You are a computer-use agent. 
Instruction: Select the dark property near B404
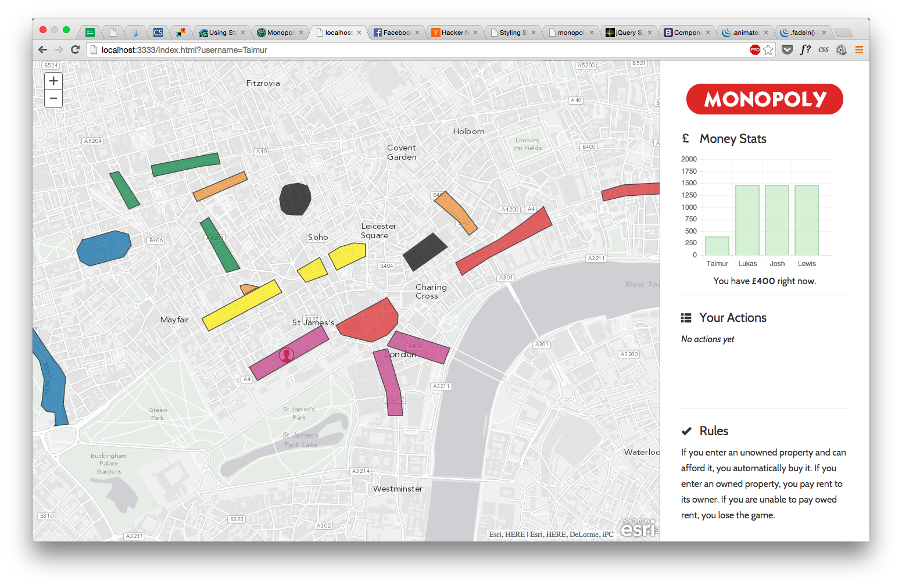(425, 252)
